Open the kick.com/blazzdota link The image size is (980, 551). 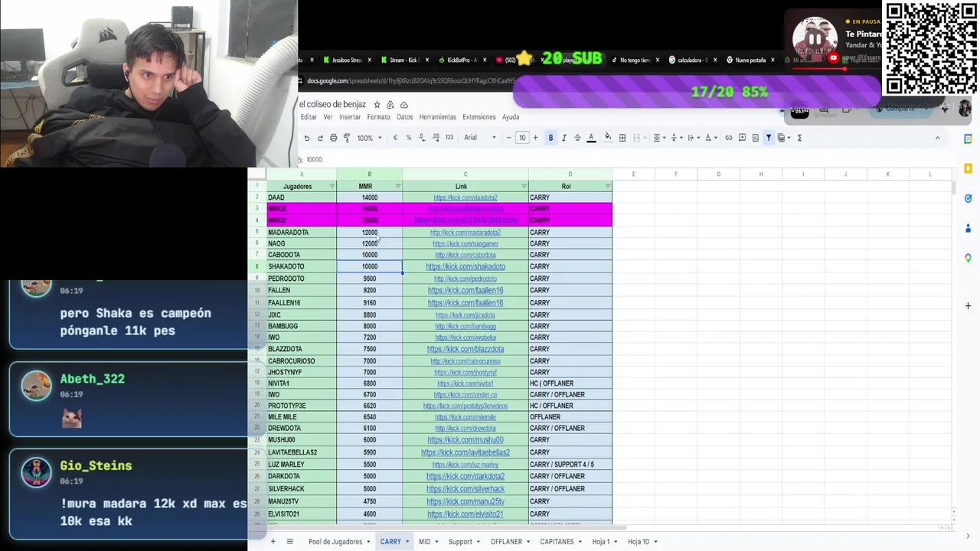click(465, 349)
